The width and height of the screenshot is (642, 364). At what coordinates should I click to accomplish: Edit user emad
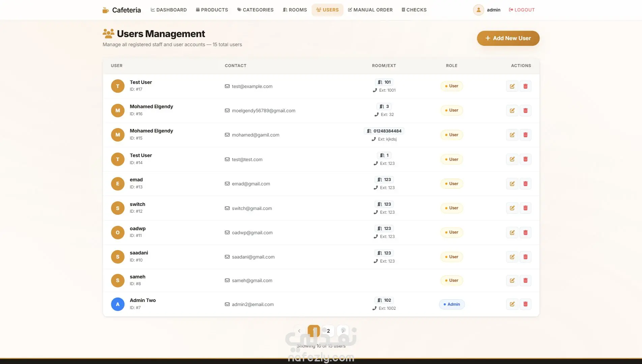coord(512,184)
